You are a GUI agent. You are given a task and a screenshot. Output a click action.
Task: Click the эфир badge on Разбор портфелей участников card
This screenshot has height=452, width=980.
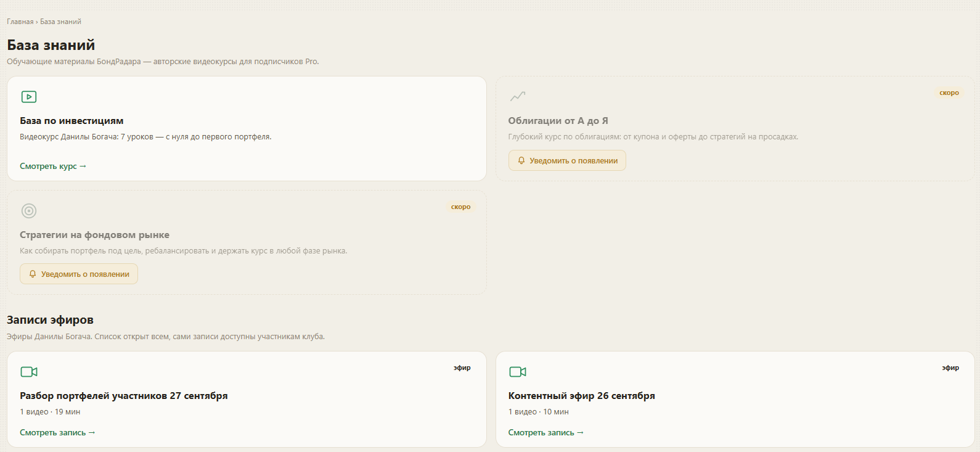462,368
